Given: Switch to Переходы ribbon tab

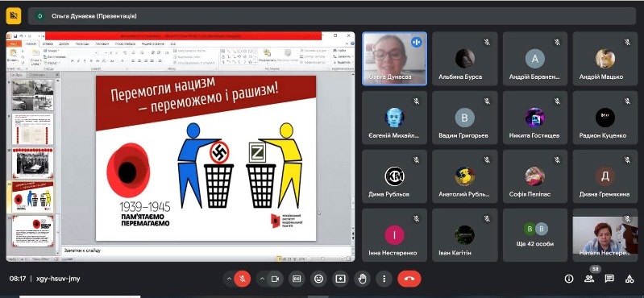Looking at the screenshot, I should point(82,43).
